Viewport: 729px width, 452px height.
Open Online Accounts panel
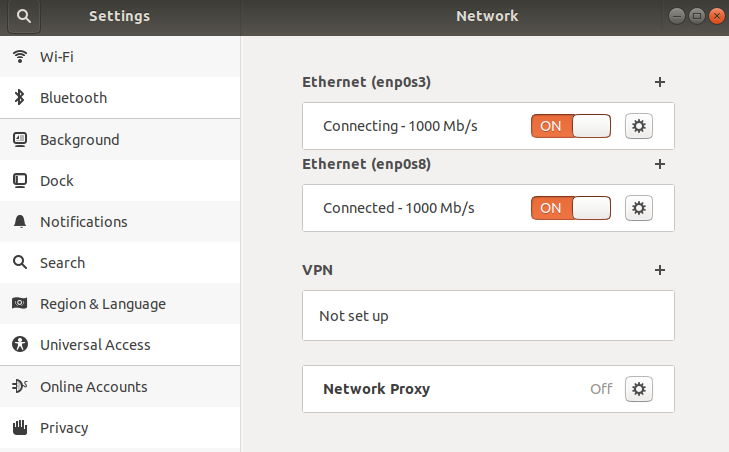coord(93,387)
